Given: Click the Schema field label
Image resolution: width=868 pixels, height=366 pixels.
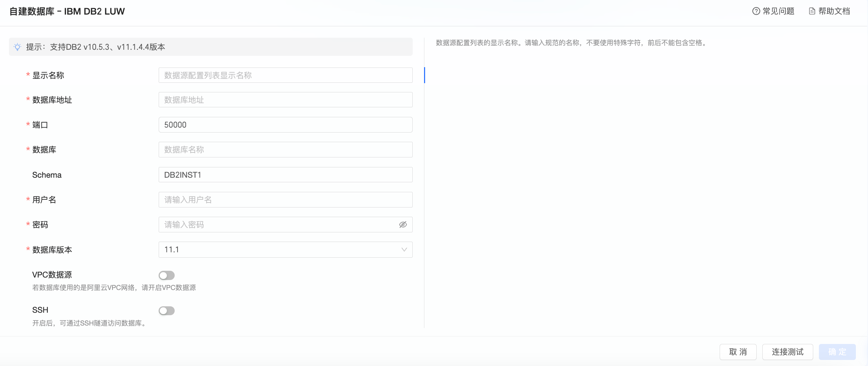Looking at the screenshot, I should click(47, 175).
